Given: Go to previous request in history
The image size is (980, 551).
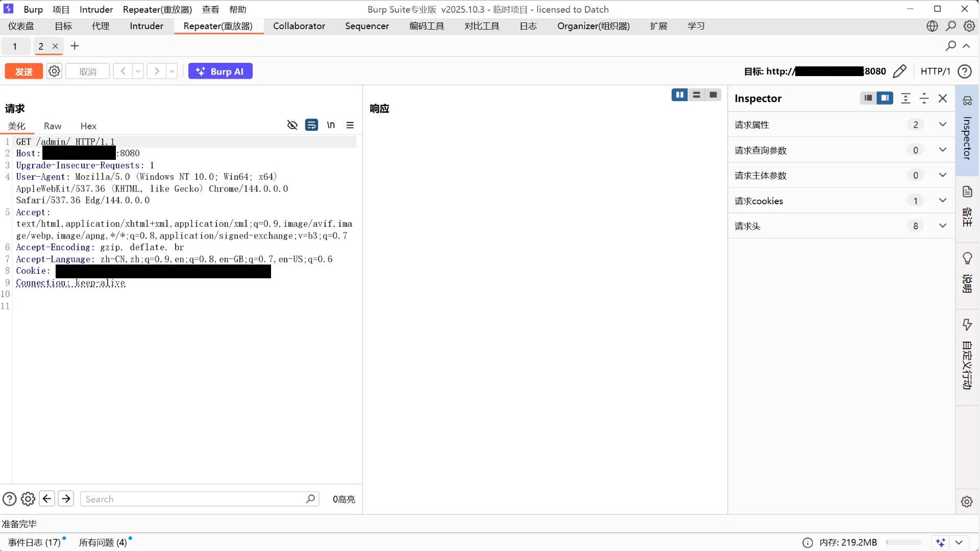Looking at the screenshot, I should pyautogui.click(x=122, y=71).
